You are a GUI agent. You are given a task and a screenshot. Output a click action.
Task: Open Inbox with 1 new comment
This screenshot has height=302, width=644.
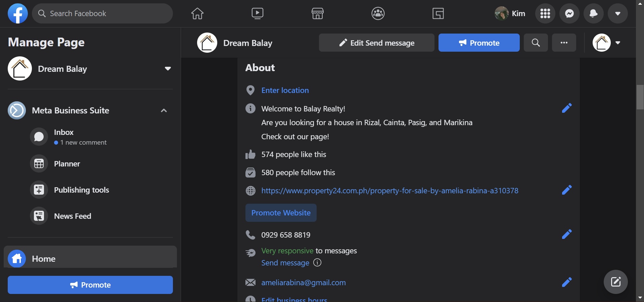click(64, 137)
